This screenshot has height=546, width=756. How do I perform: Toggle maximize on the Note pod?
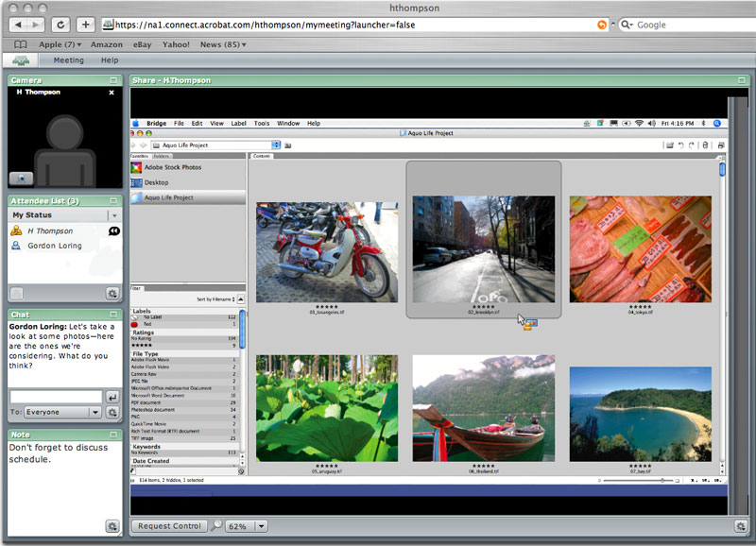coord(113,435)
